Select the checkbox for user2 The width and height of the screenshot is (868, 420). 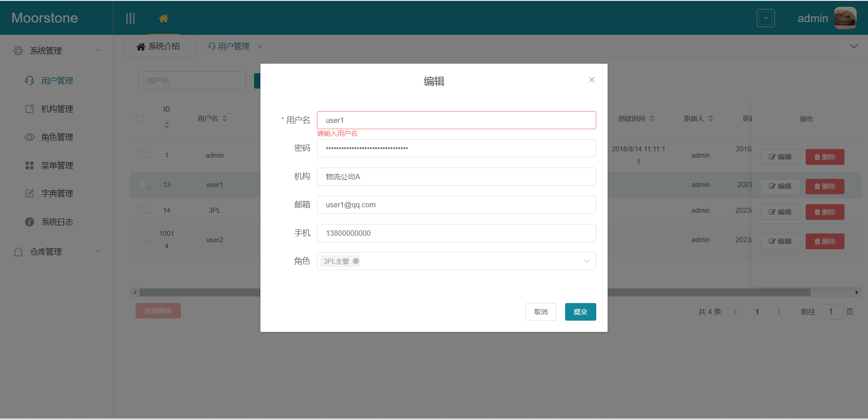point(141,240)
